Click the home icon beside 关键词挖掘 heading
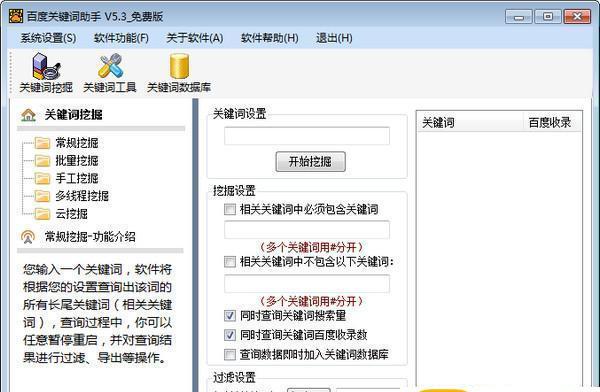Image resolution: width=600 pixels, height=392 pixels. click(x=28, y=114)
